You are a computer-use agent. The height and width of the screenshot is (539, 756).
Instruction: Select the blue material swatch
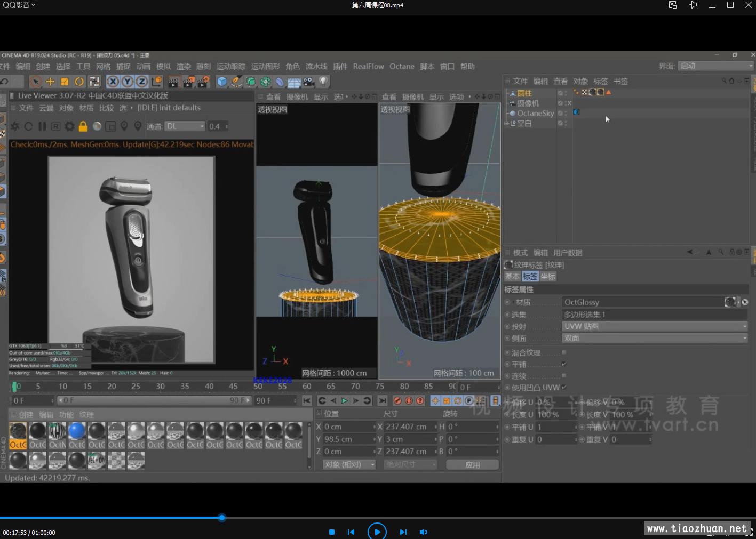[x=77, y=431]
